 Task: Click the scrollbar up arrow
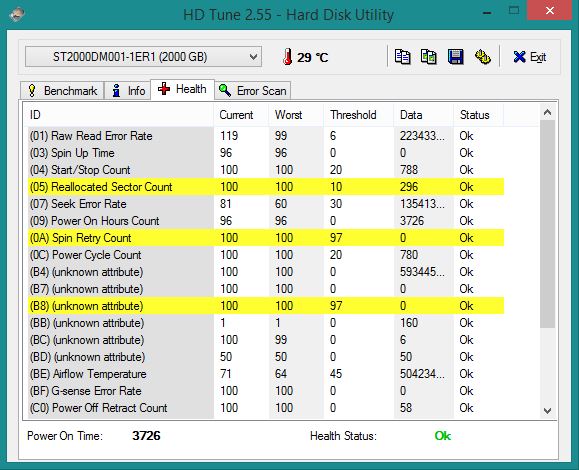[548, 112]
